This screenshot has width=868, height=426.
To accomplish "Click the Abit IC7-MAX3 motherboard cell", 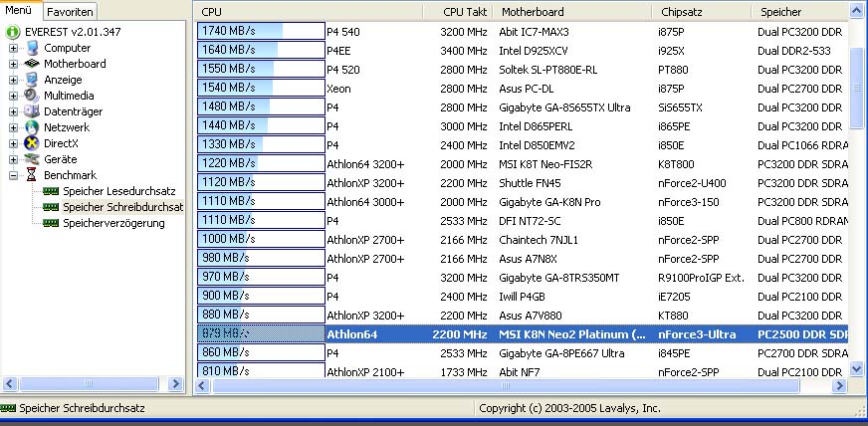I will (534, 32).
